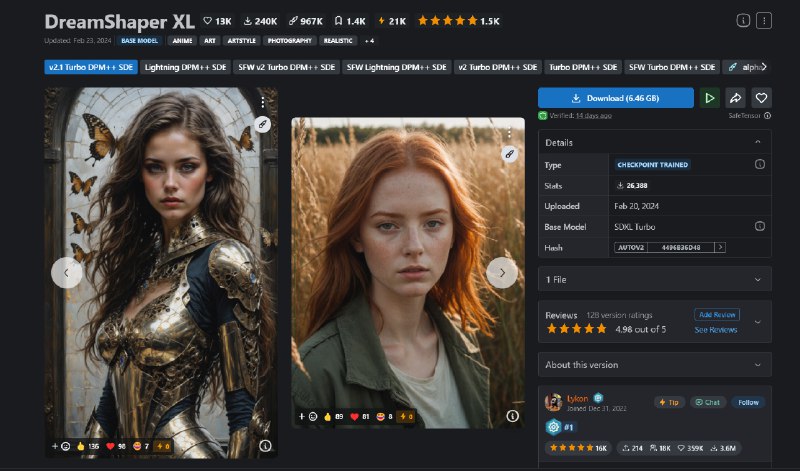Copy the hash value 4496B36D48
The image size is (800, 471).
coord(681,247)
